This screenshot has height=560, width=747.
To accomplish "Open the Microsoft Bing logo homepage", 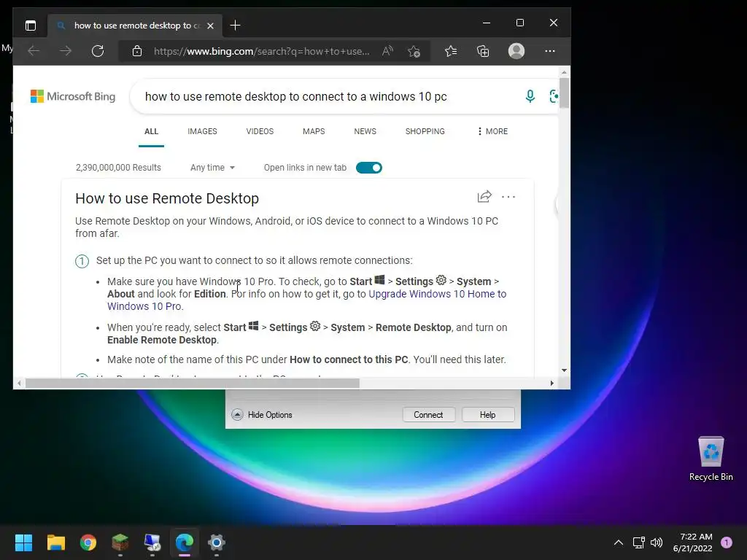I will [73, 96].
